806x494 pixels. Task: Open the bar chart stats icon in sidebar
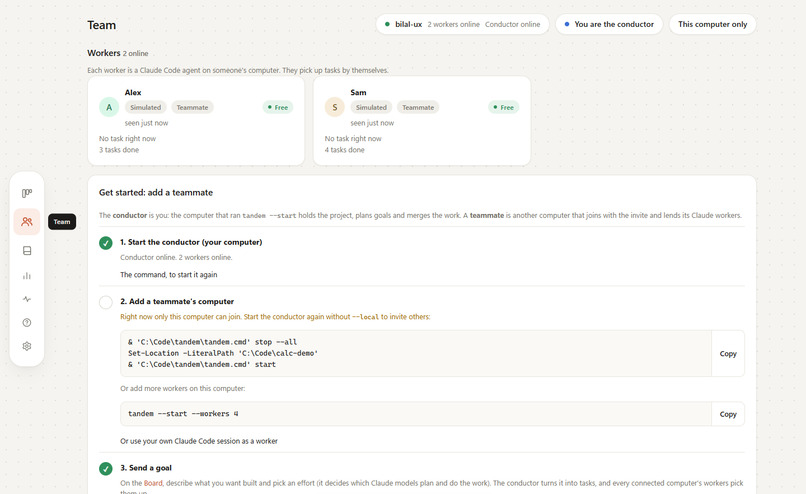(x=27, y=276)
